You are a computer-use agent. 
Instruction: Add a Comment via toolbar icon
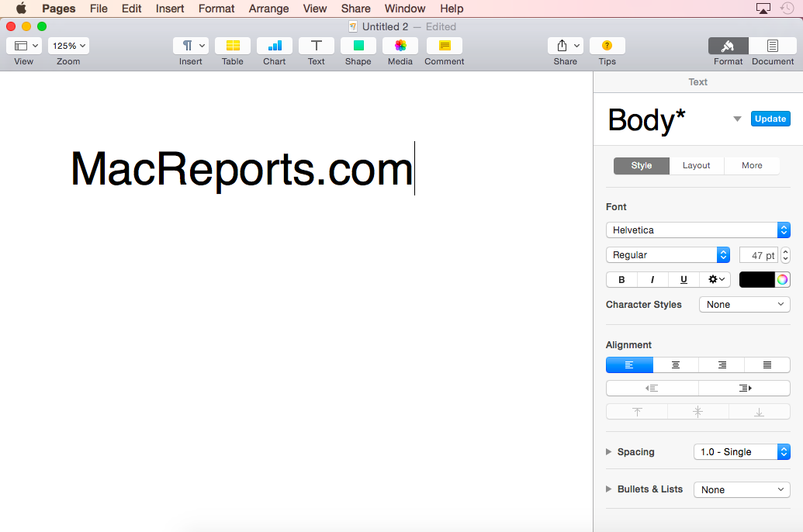click(x=445, y=46)
